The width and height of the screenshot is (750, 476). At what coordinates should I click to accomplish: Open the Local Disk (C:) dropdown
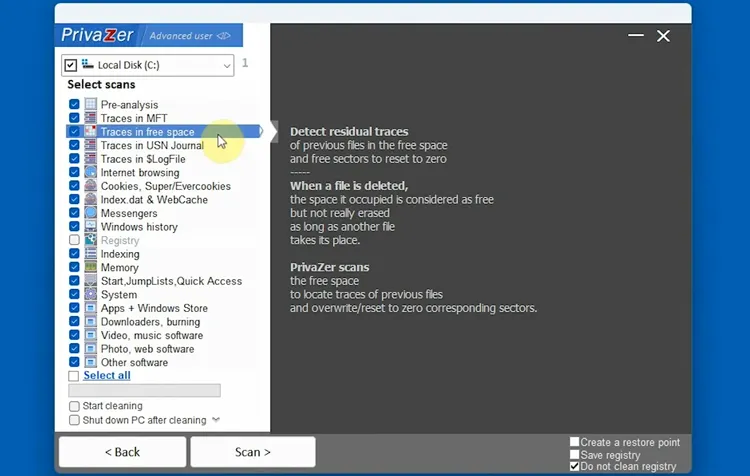click(227, 66)
